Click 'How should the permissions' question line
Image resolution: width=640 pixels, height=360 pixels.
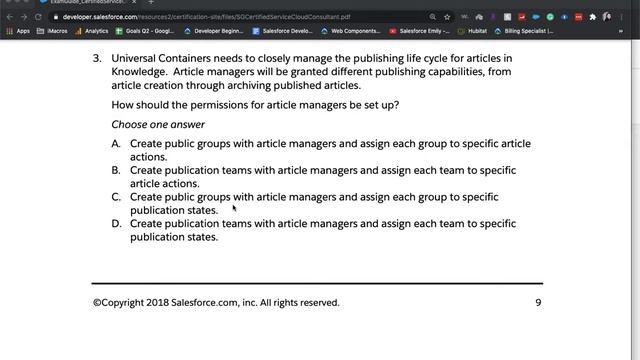coord(255,105)
